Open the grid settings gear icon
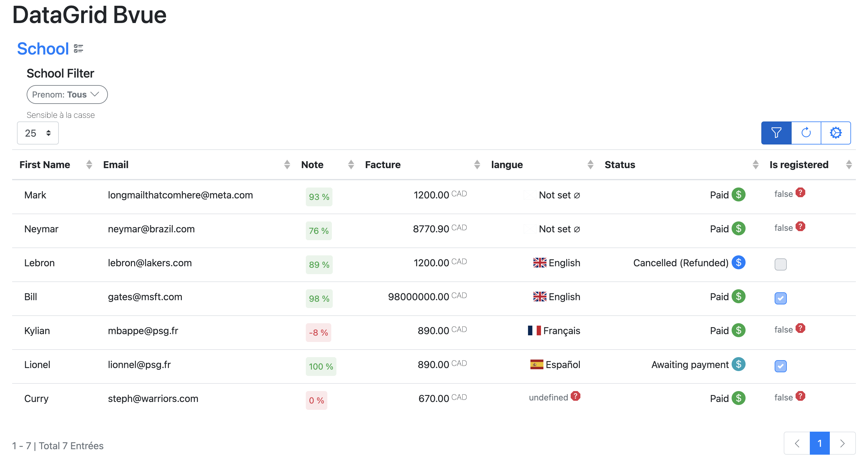The image size is (868, 458). tap(835, 133)
